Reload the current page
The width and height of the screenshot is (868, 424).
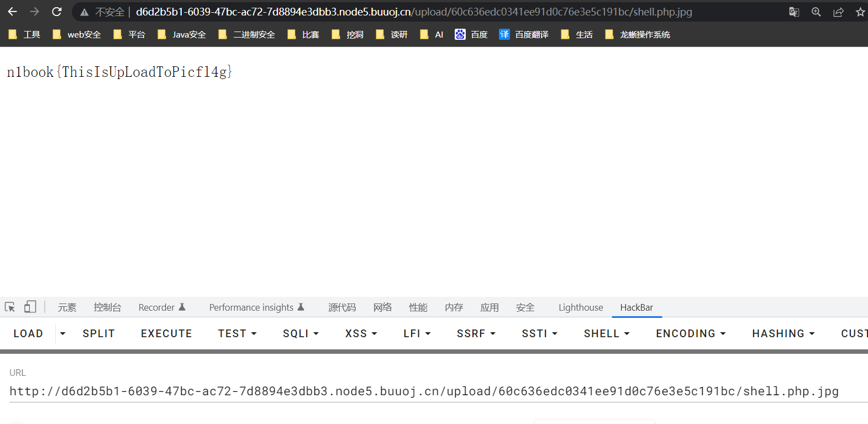pyautogui.click(x=56, y=12)
